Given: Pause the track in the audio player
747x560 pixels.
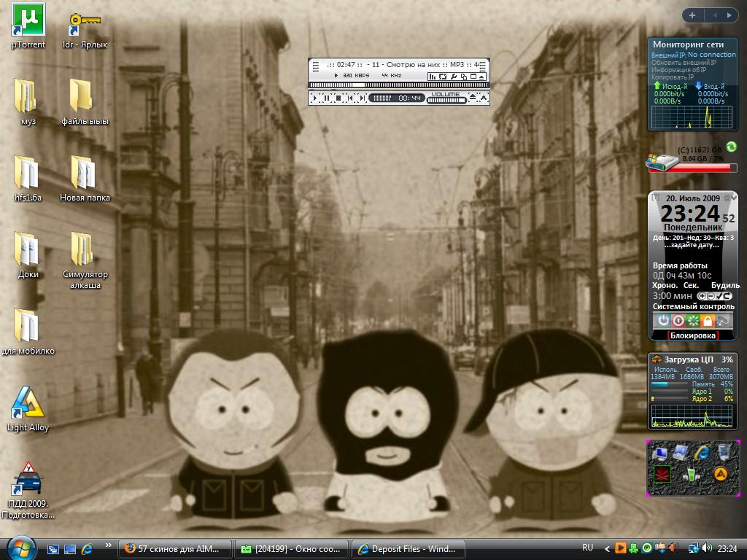Looking at the screenshot, I should (x=327, y=98).
